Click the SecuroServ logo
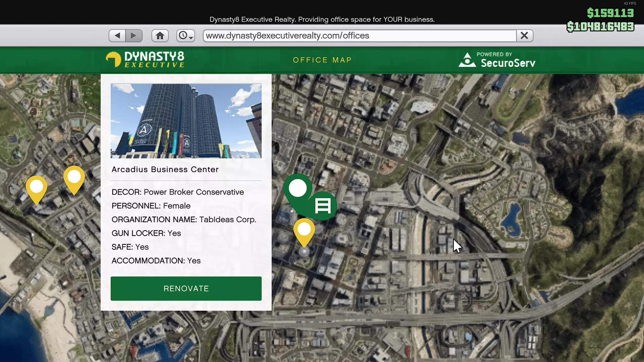 point(497,60)
